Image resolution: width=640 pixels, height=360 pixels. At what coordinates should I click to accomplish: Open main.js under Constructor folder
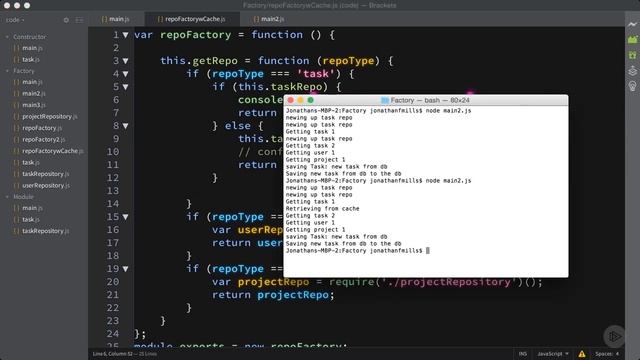pos(32,48)
